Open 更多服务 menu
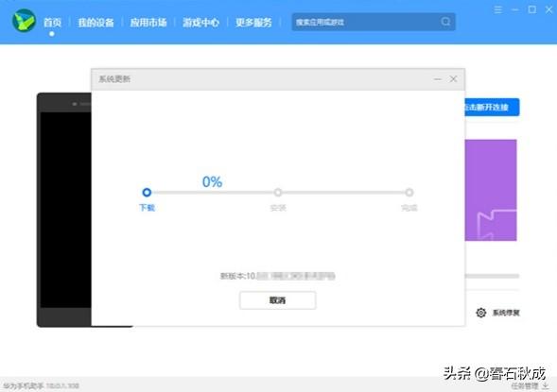Screen dimensions: 557x392 (x=253, y=23)
